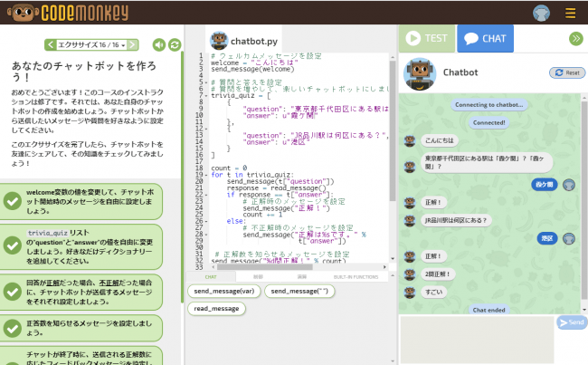Click the こんにちは chat bubble
The width and height of the screenshot is (588, 365).
pos(439,140)
